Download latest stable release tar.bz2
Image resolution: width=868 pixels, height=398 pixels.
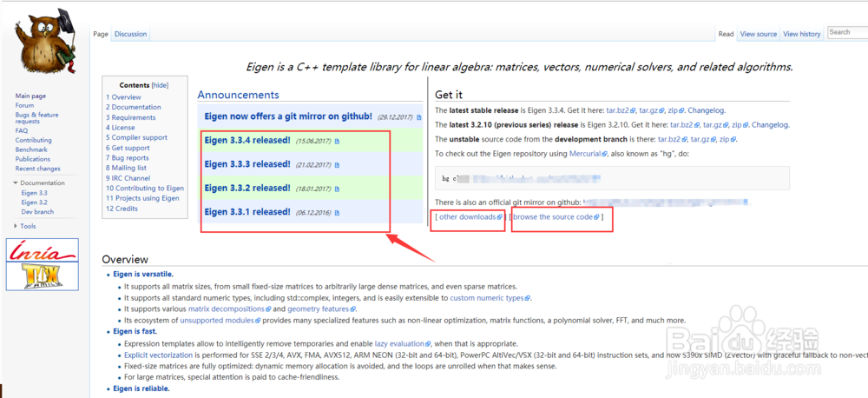621,110
